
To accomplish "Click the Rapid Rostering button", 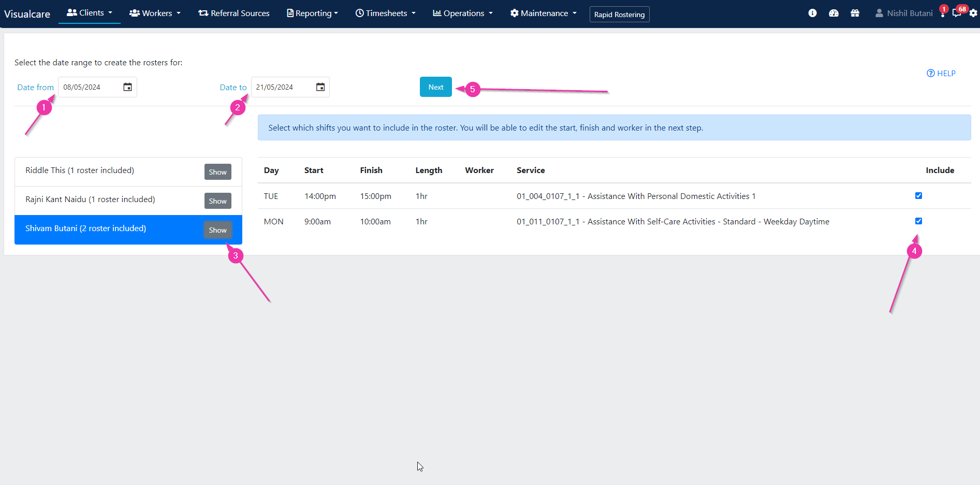I will point(619,15).
